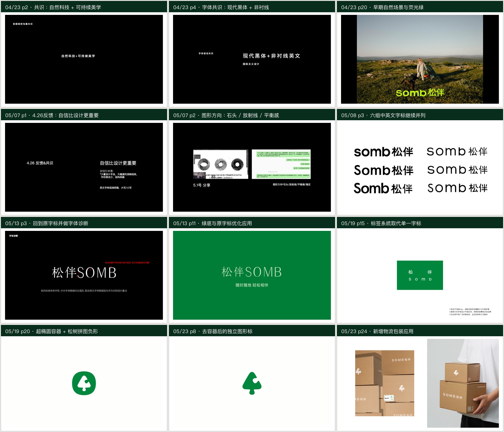
Task: Click the 05/19 p20 超椭圆容器 header bar
Action: click(x=84, y=331)
